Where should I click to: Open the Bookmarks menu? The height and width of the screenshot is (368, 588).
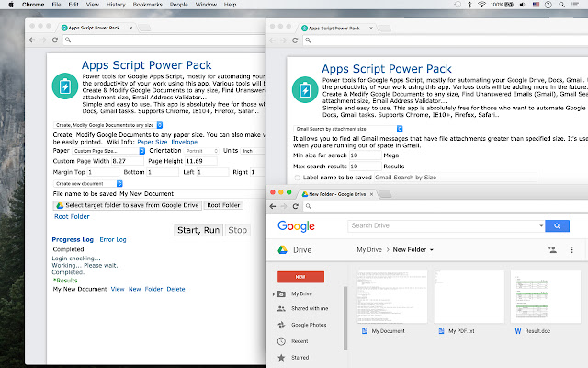(x=148, y=5)
